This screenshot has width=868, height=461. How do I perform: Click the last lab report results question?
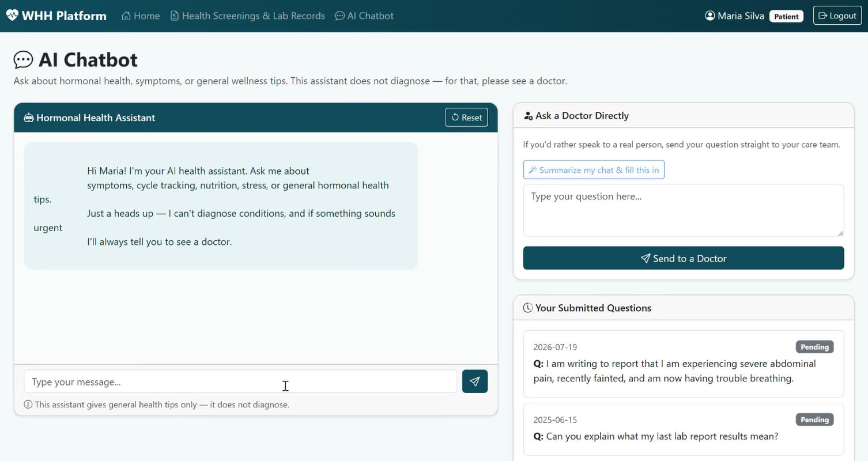pos(656,436)
